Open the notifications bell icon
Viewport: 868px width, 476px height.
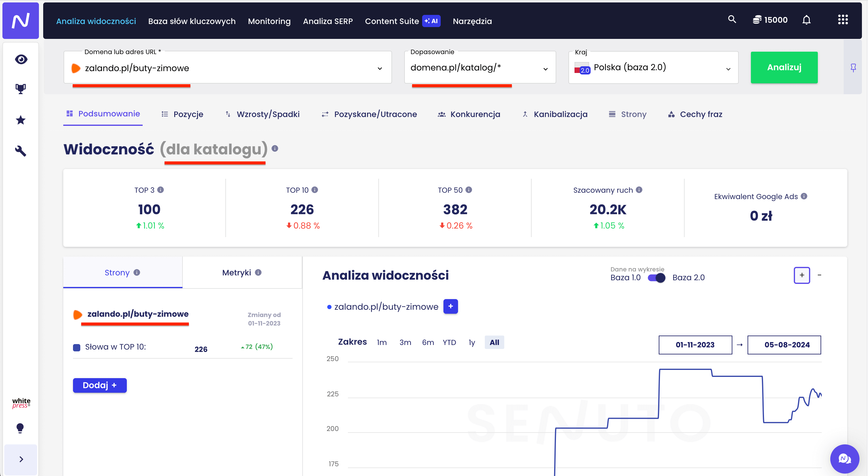click(806, 20)
